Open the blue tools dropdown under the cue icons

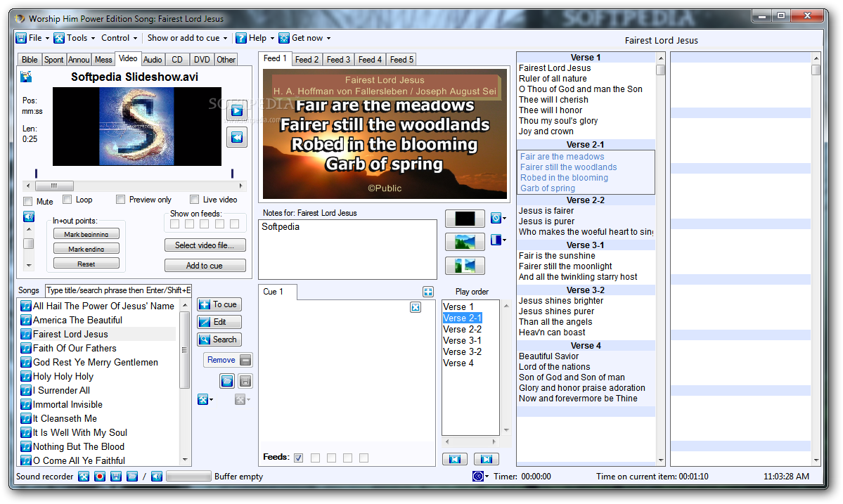(x=205, y=399)
